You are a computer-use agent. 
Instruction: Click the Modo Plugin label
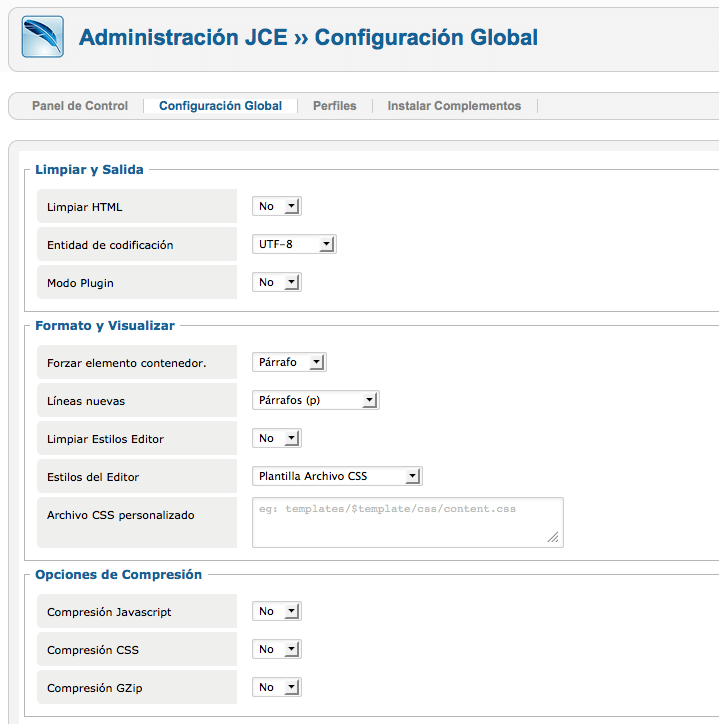click(80, 283)
